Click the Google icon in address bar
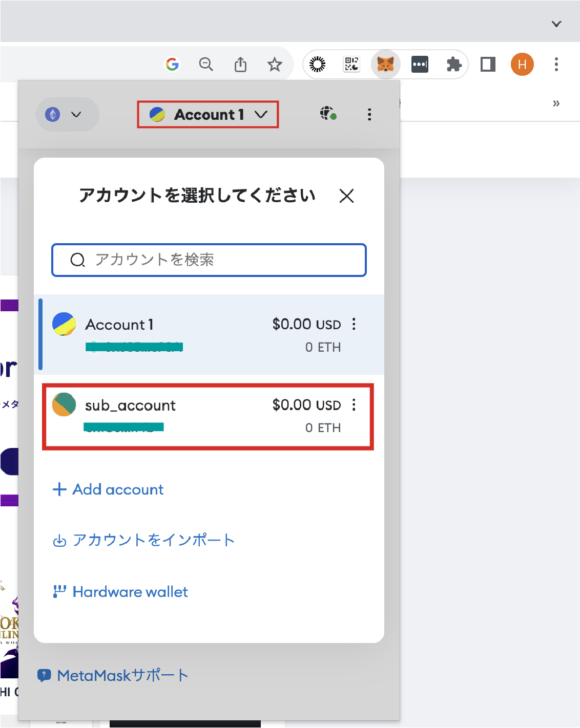Viewport: 580px width, 728px height. (x=172, y=65)
